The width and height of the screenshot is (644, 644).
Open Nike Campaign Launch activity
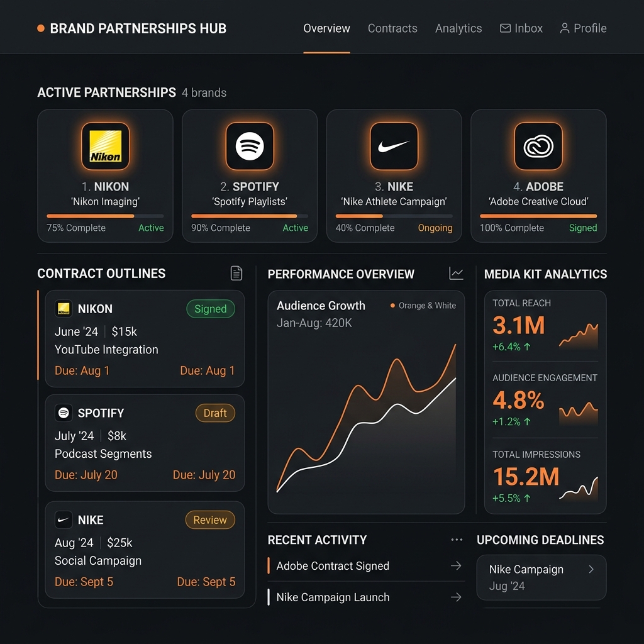[366, 597]
